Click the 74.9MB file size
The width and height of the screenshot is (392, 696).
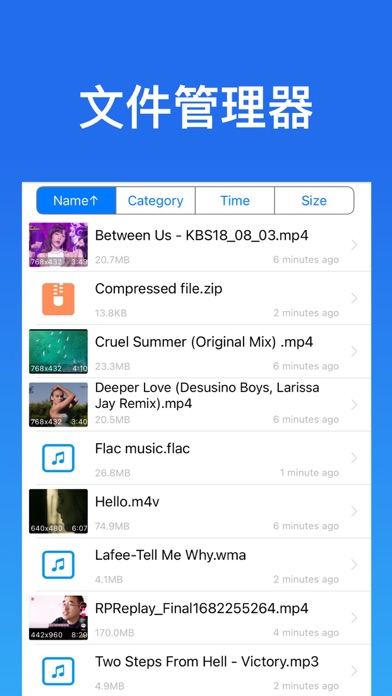tap(112, 526)
